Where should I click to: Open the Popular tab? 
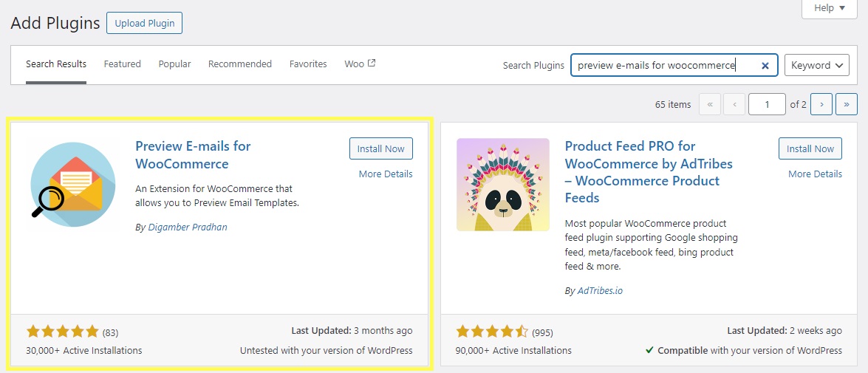tap(174, 64)
